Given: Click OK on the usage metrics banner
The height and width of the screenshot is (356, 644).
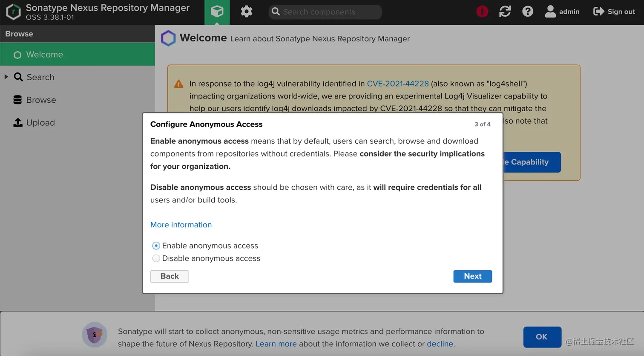Looking at the screenshot, I should (x=542, y=337).
